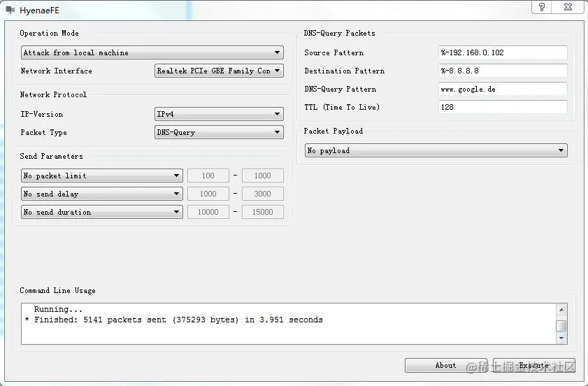Click the command output scroll down arrow

(x=561, y=338)
